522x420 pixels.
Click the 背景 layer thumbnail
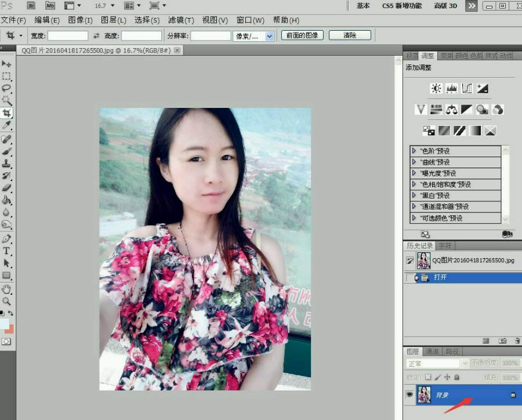(425, 394)
